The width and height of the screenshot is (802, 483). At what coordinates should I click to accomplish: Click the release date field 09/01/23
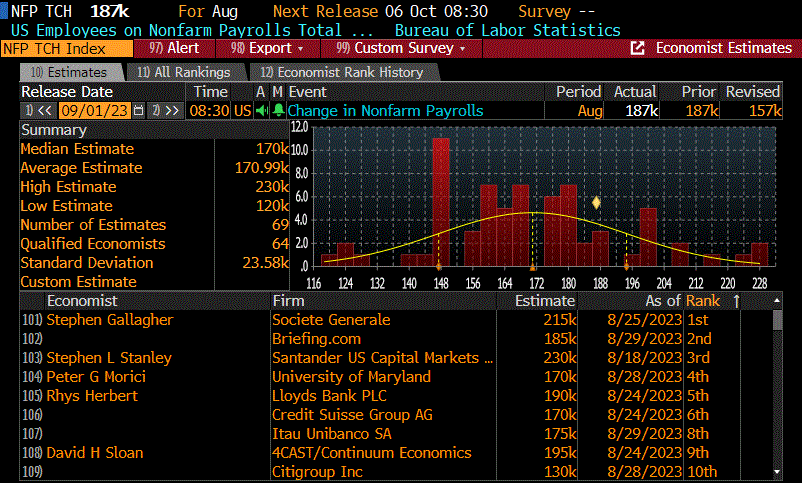coord(95,111)
